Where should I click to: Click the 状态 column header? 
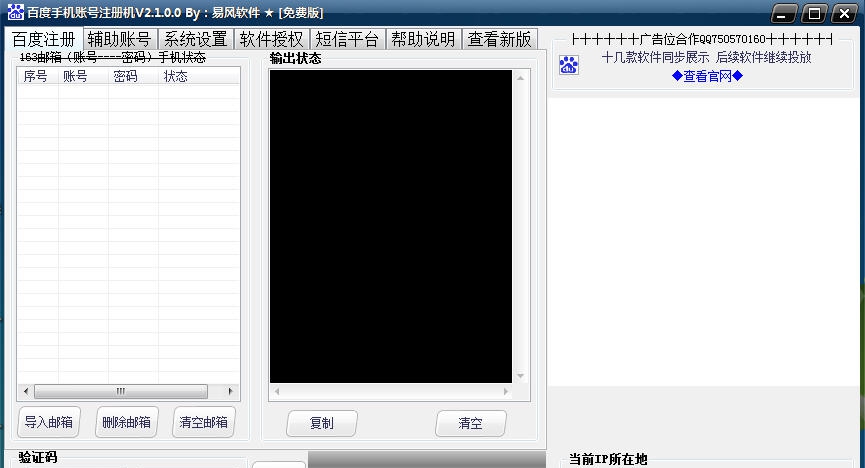(x=199, y=76)
